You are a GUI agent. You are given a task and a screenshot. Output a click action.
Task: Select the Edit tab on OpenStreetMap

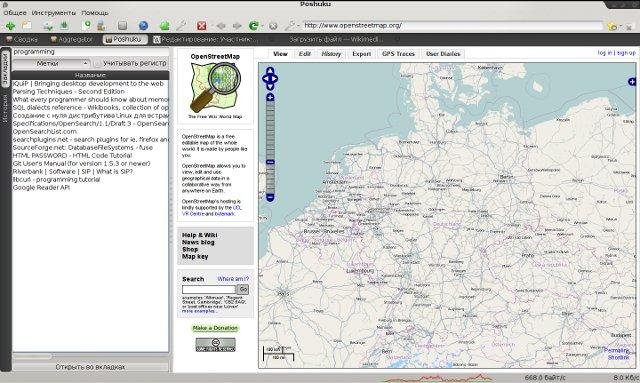click(x=304, y=54)
